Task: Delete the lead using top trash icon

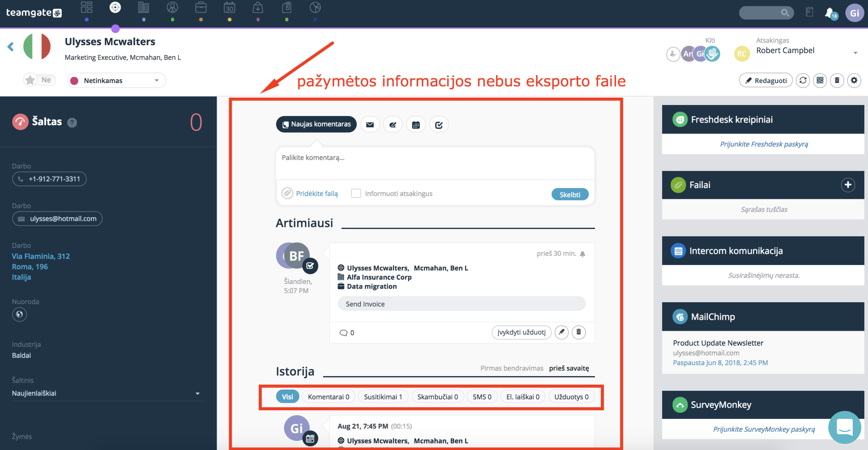Action: (837, 81)
